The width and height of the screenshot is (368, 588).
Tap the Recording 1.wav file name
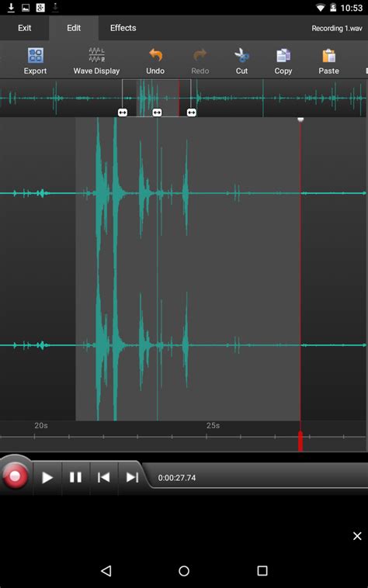(337, 29)
